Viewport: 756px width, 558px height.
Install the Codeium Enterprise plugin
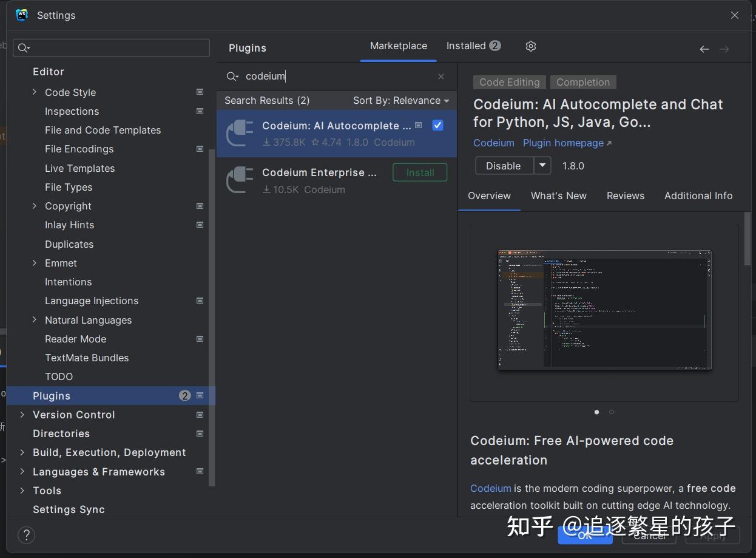pos(420,172)
